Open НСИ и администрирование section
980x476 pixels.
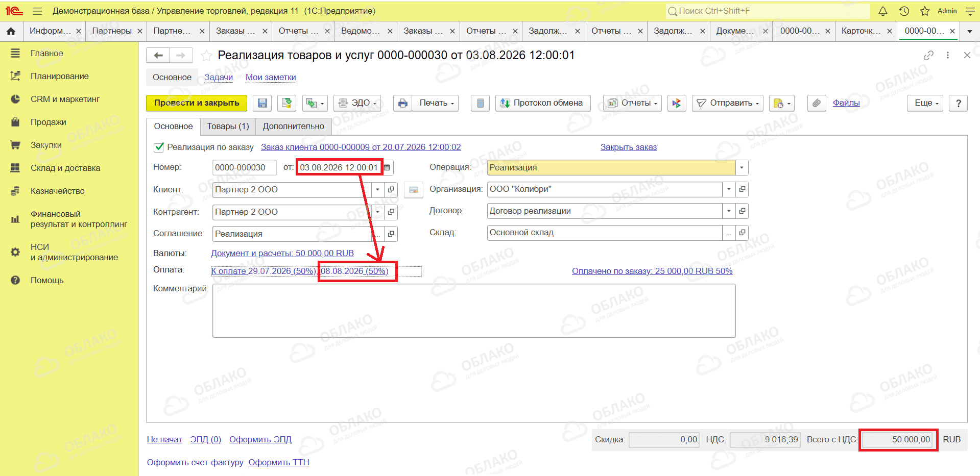[x=74, y=252]
